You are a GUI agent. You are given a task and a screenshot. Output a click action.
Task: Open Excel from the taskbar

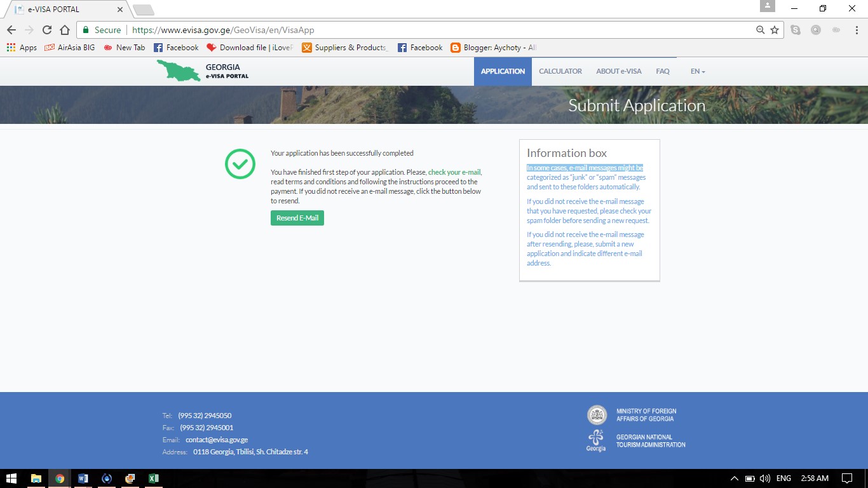153,478
